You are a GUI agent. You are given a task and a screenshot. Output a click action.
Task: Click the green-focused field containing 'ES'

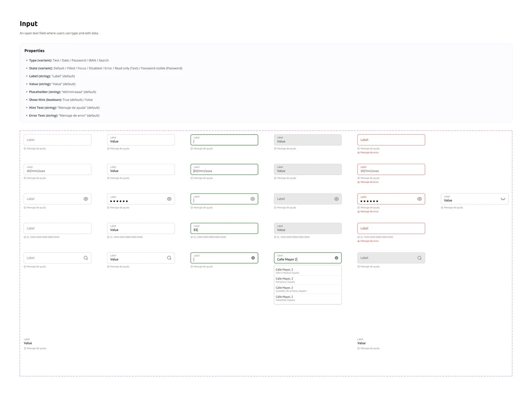(224, 229)
